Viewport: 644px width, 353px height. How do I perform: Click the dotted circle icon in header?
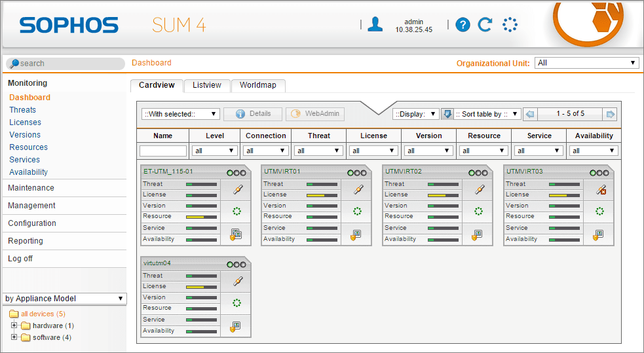pyautogui.click(x=510, y=25)
